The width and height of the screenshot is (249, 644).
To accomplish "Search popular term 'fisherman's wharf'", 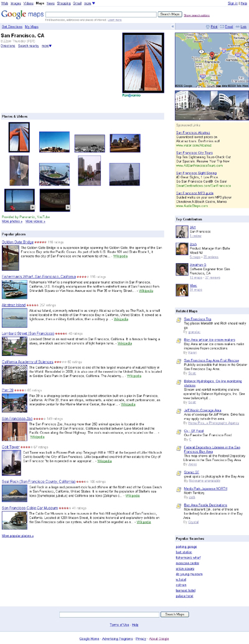I will pos(188,558).
